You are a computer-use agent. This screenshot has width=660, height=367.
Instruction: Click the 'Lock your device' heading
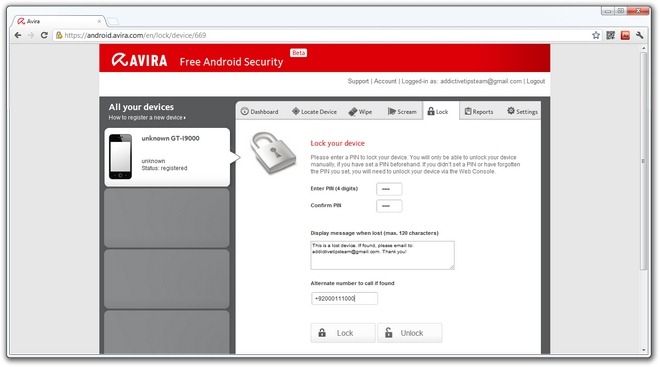(338, 143)
